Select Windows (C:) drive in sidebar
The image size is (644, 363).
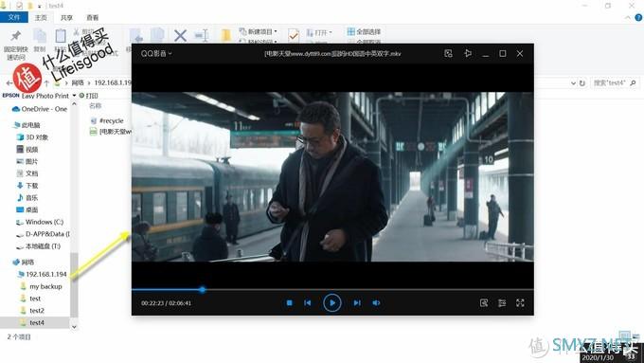pyautogui.click(x=40, y=222)
